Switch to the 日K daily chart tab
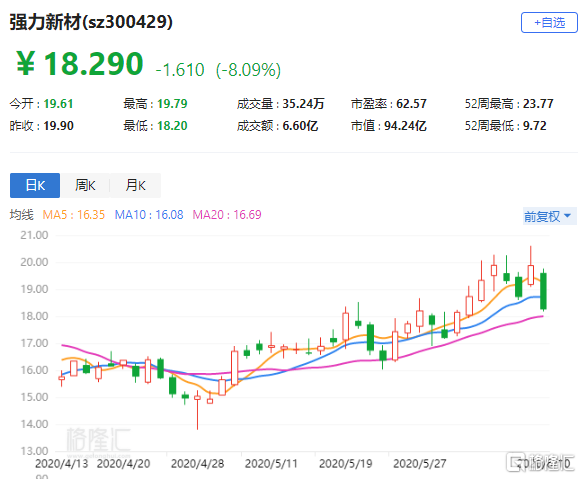 pyautogui.click(x=35, y=185)
